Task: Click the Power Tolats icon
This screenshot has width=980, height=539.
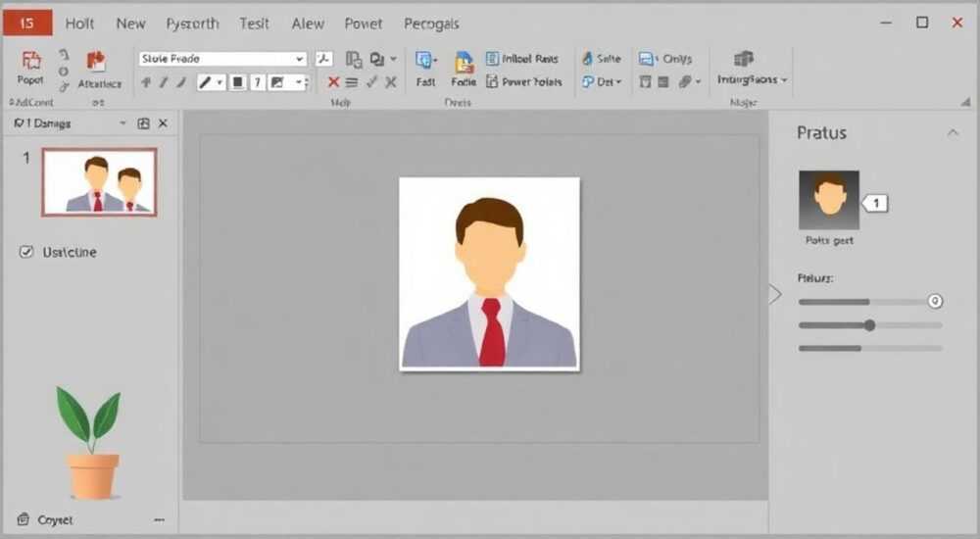Action: click(493, 81)
